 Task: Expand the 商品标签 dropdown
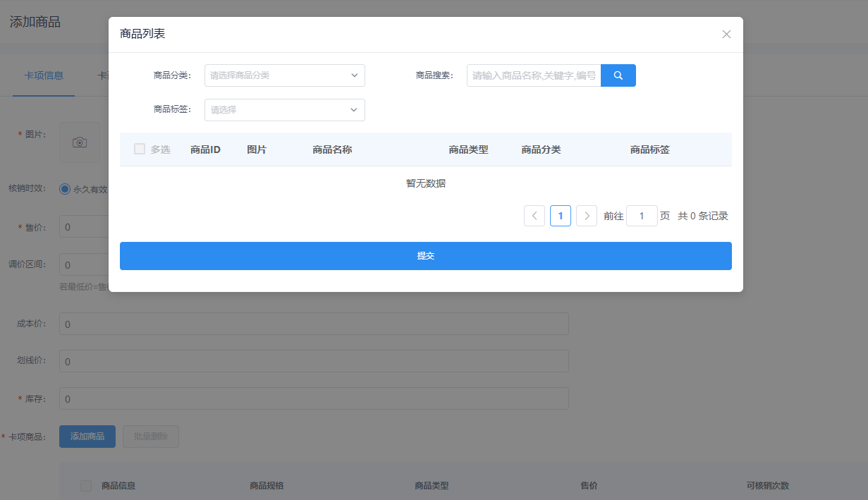[284, 110]
